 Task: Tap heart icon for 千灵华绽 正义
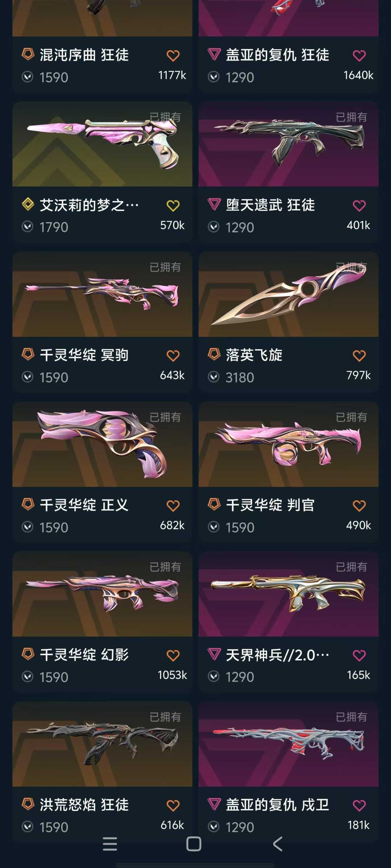point(173,506)
